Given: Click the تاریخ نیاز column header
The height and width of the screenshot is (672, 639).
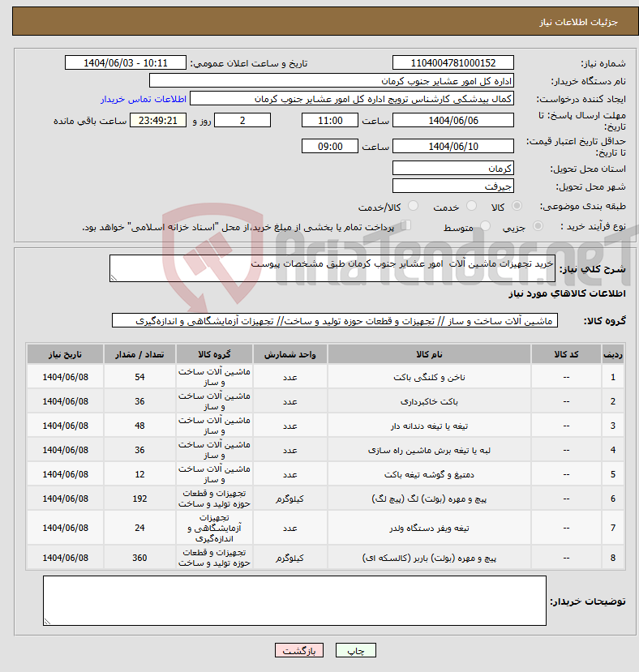Looking at the screenshot, I should pos(65,354).
